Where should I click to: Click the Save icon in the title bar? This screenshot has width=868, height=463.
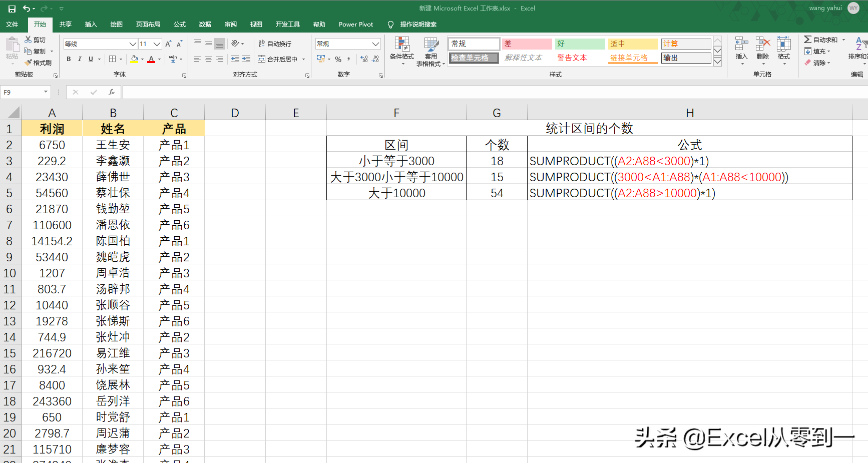12,9
